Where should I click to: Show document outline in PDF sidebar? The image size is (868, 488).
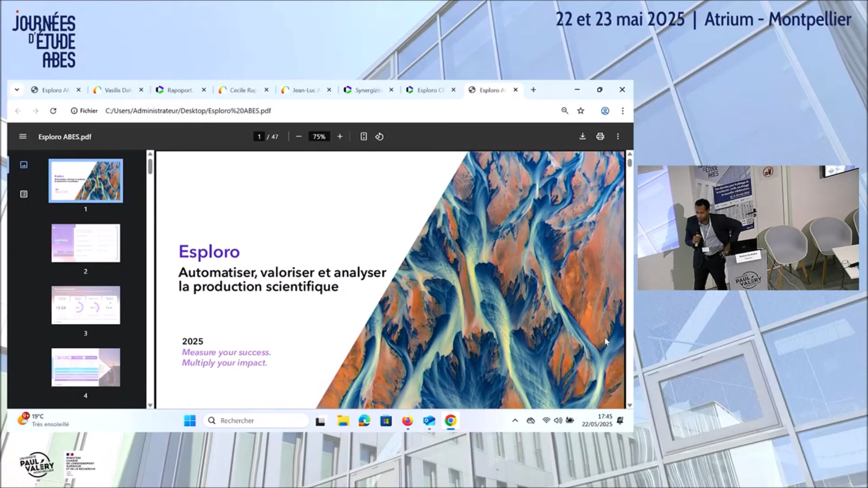click(24, 194)
